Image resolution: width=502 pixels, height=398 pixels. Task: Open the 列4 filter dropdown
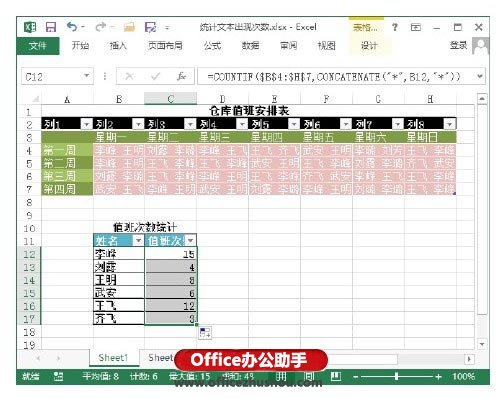242,124
